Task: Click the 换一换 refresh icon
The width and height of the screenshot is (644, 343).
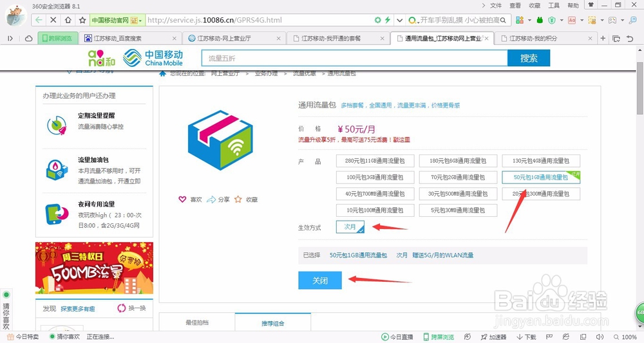Action: (121, 308)
